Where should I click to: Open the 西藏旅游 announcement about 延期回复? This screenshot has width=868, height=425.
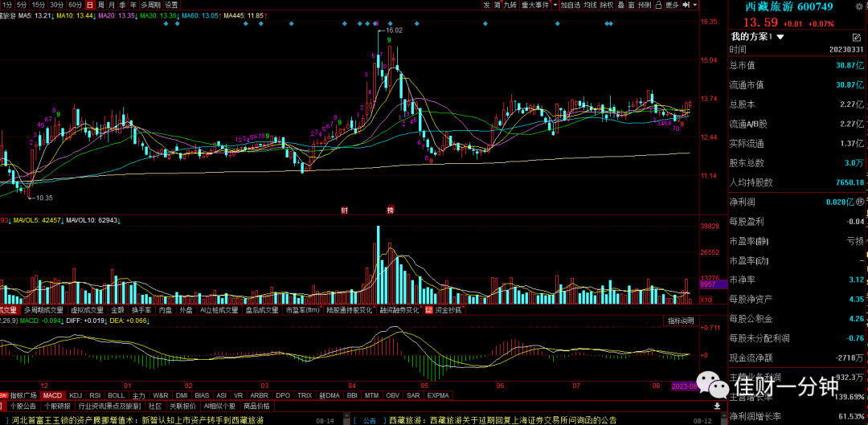coord(502,420)
